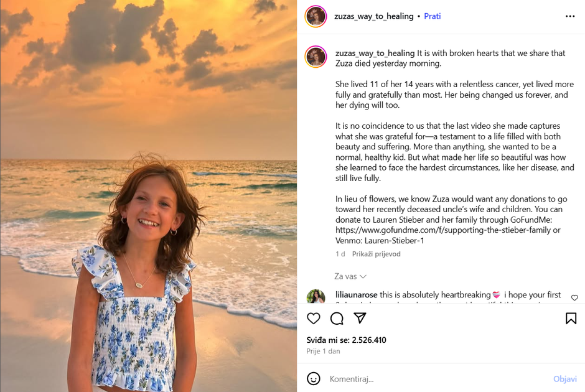Click the beach sunset post photo
Viewport: 585px width, 392px height.
(148, 196)
